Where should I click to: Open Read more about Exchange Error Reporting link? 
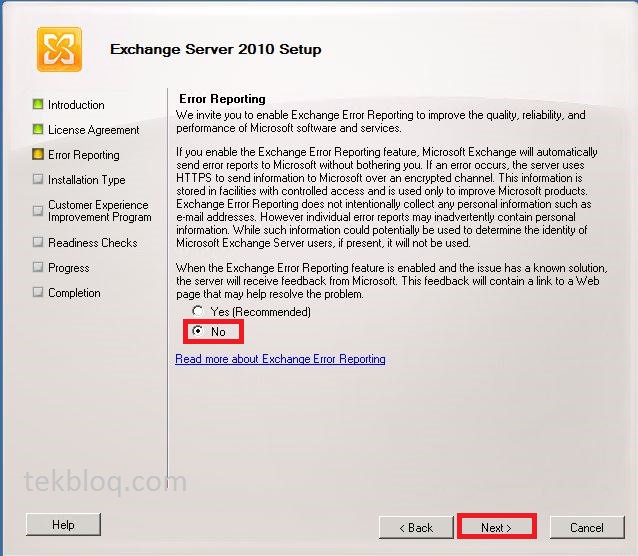pyautogui.click(x=280, y=359)
